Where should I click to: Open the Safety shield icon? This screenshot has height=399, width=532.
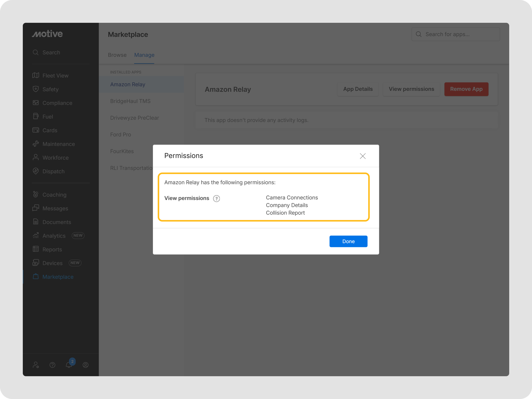click(36, 89)
